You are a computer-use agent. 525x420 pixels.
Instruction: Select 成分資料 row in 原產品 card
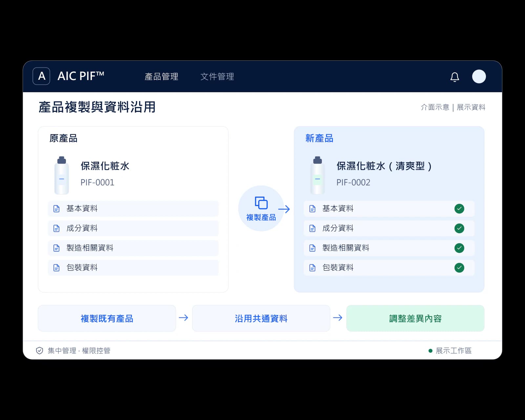133,228
